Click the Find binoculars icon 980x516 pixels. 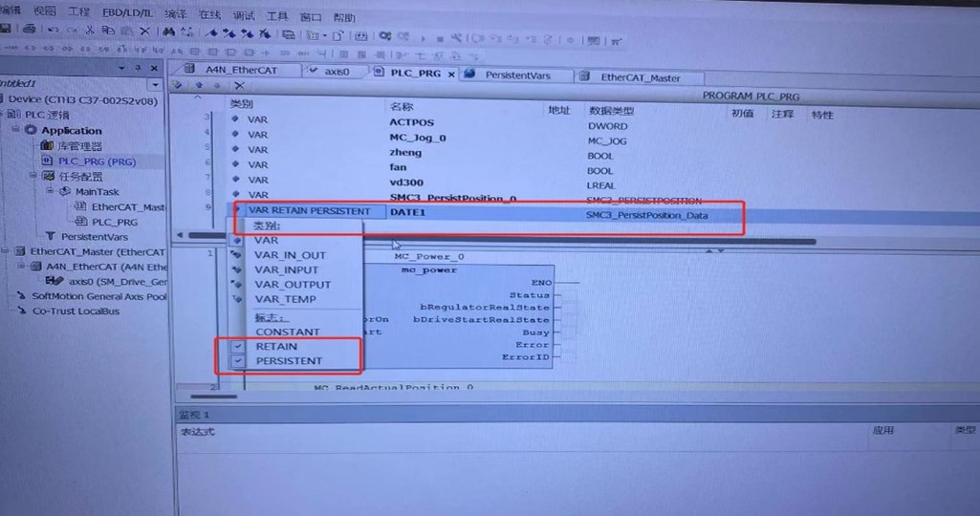(168, 32)
